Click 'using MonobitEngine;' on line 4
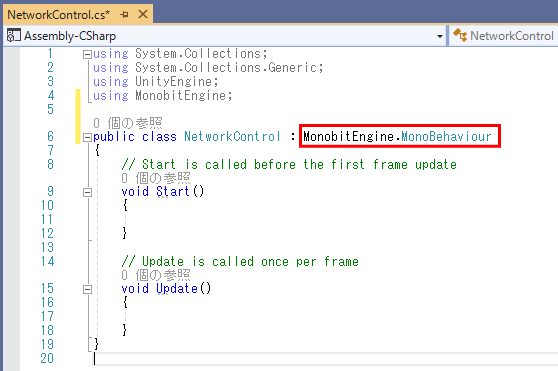This screenshot has width=558, height=371. pyautogui.click(x=163, y=96)
